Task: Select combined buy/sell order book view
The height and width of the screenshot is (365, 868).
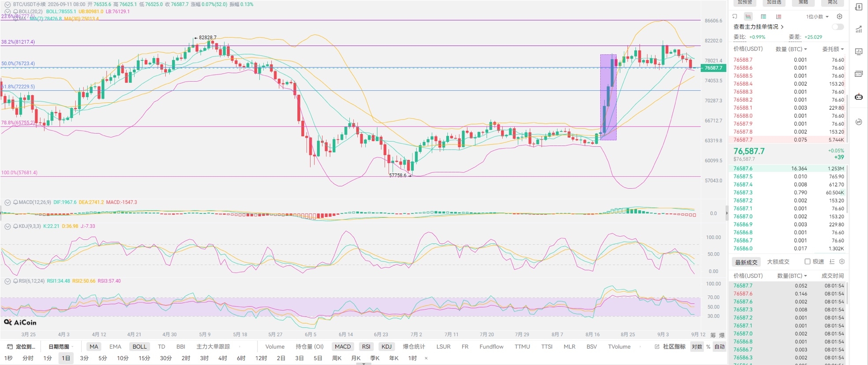Action: pyautogui.click(x=748, y=17)
